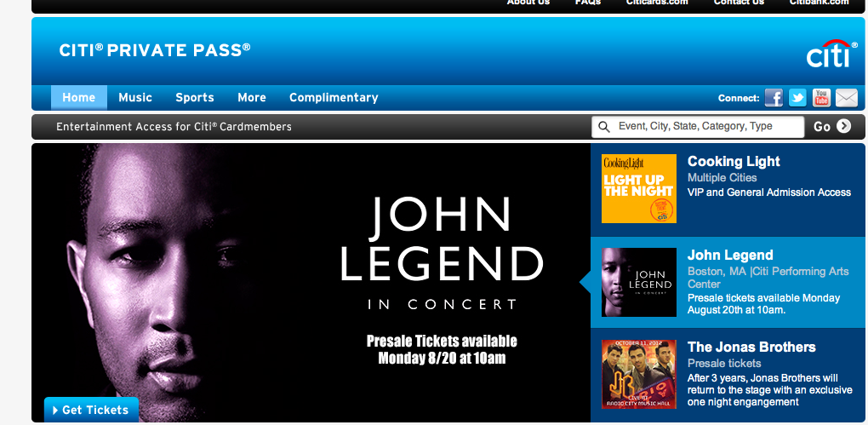Select the Home tab

[x=78, y=98]
